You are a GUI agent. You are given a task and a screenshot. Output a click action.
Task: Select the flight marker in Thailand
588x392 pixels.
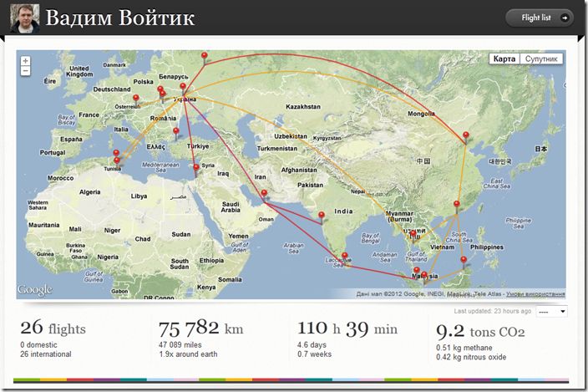pos(411,235)
